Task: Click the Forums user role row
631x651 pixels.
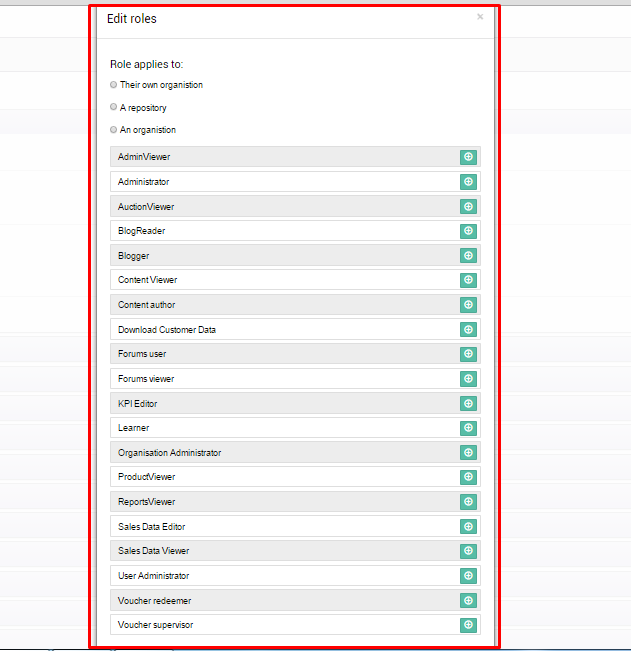Action: [x=295, y=354]
